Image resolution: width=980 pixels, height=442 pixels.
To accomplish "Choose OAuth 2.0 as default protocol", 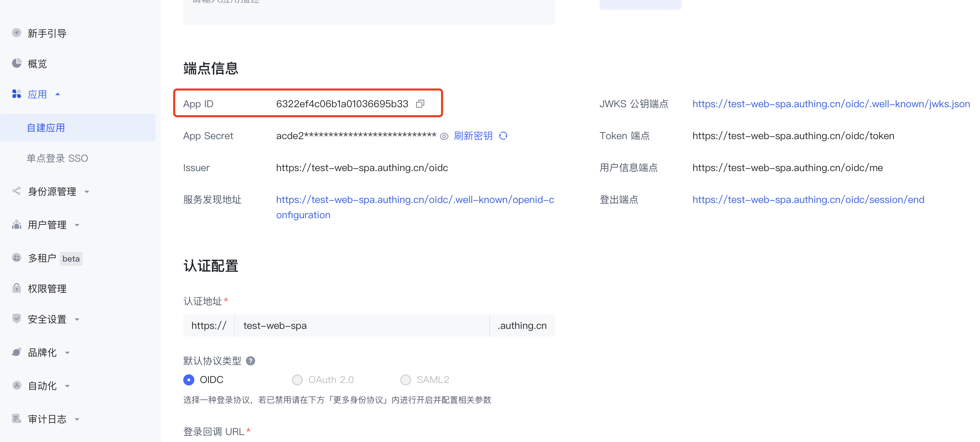I will click(297, 380).
